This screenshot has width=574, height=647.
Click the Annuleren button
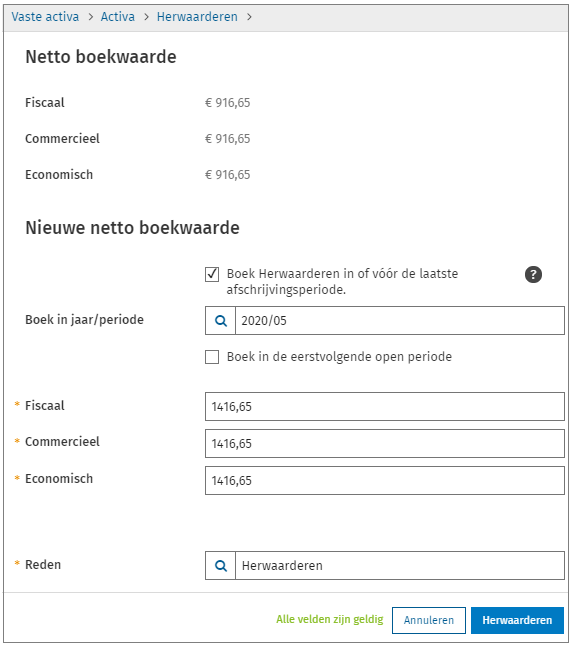[429, 620]
